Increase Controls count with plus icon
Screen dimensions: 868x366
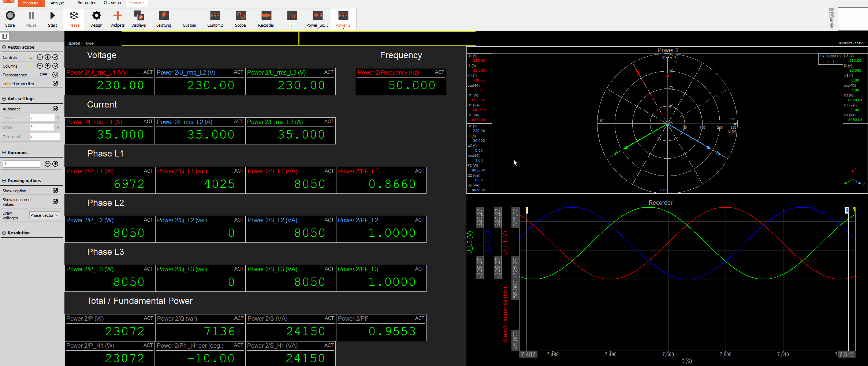point(48,57)
